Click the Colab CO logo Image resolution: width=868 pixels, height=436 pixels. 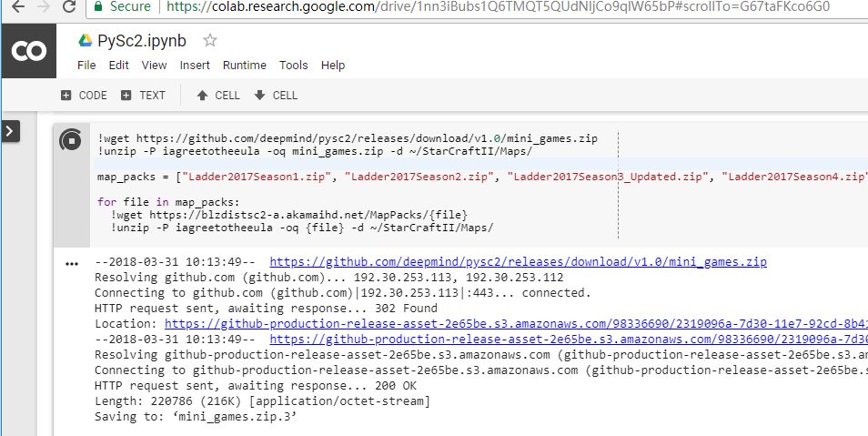click(x=29, y=51)
